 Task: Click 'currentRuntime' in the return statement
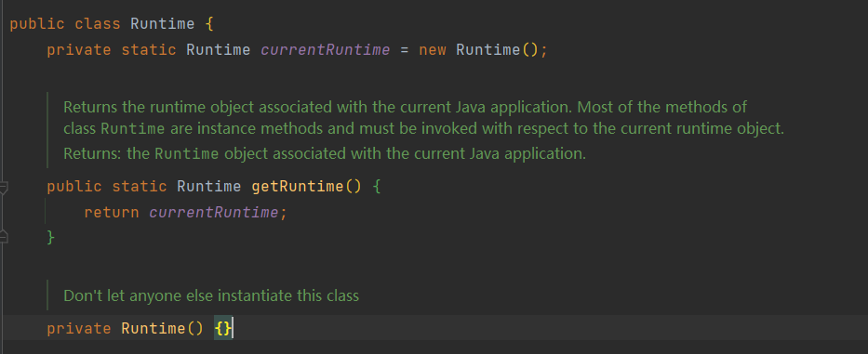pos(214,213)
